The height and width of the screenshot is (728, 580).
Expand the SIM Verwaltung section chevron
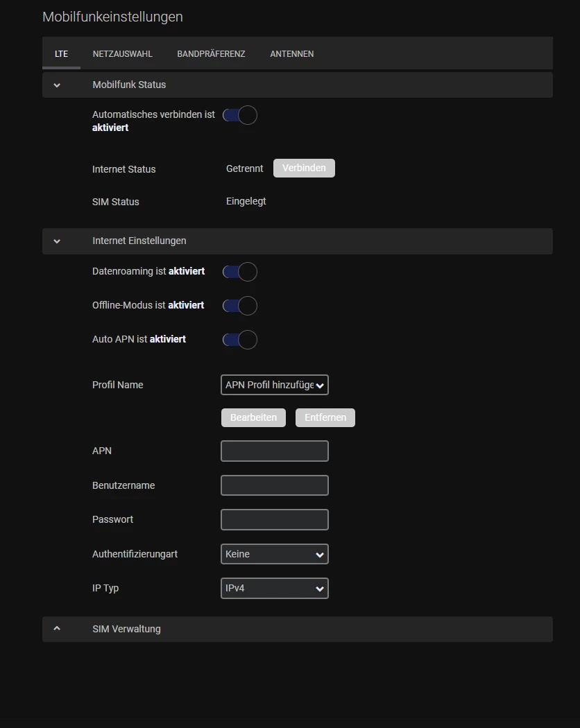tap(57, 629)
